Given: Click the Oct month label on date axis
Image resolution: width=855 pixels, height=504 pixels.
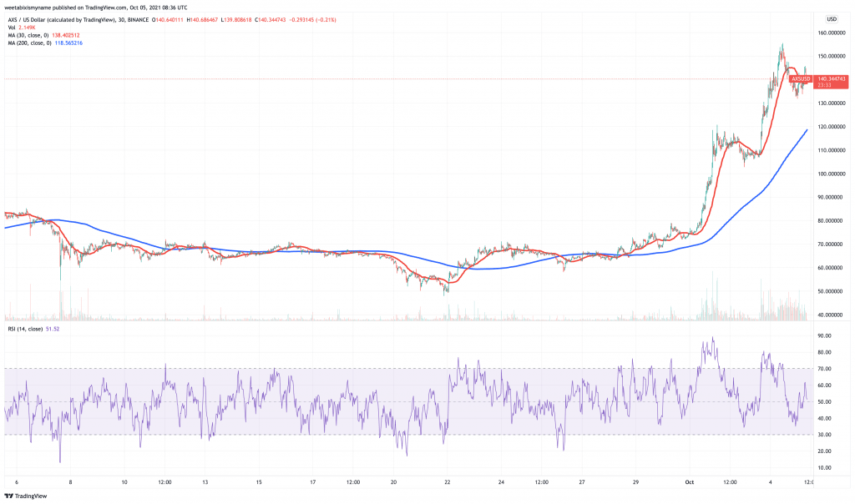Looking at the screenshot, I should [689, 482].
